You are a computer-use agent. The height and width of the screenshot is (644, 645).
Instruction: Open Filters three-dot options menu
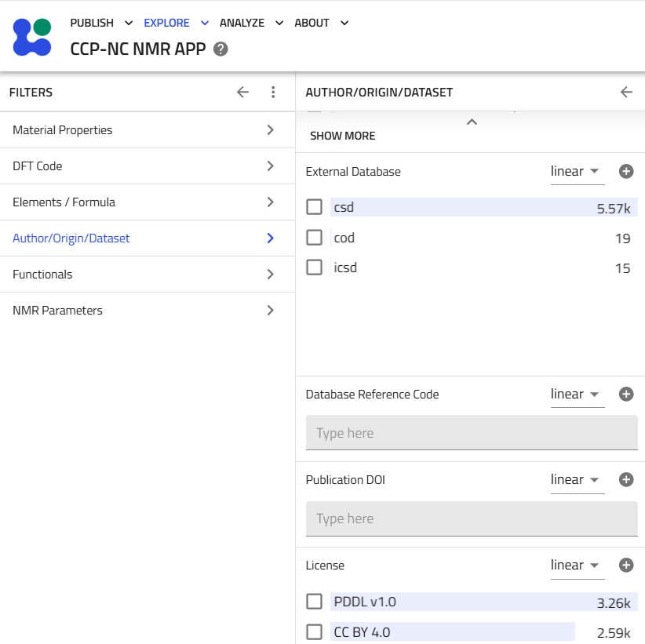coord(273,92)
